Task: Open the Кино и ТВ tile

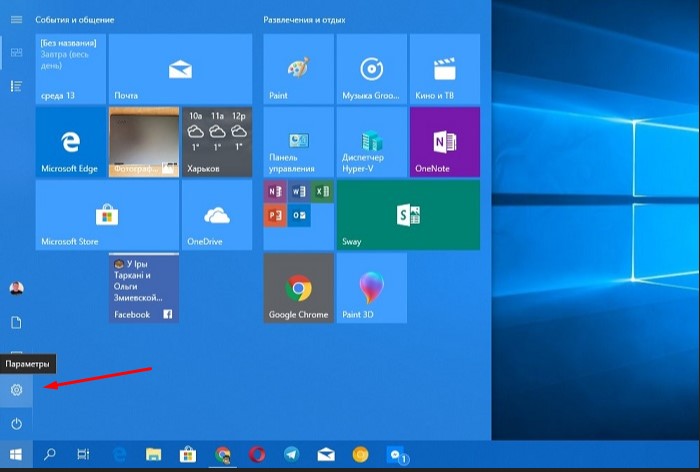Action: (445, 69)
